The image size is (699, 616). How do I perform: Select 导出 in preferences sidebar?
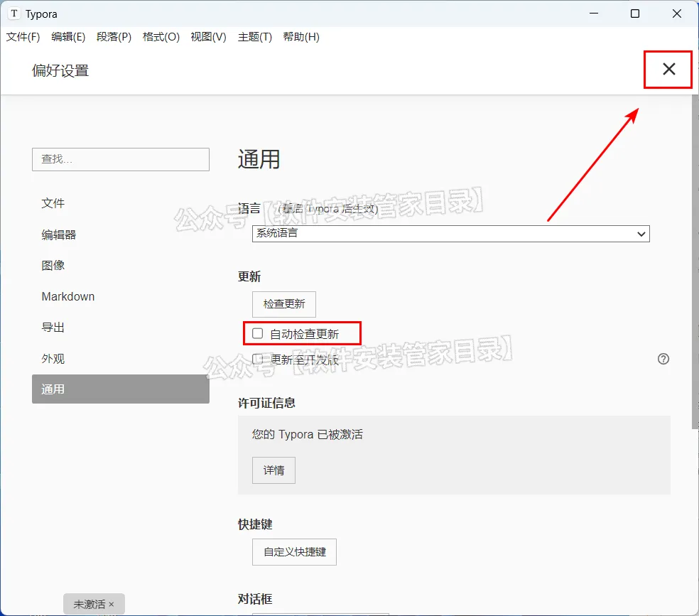(x=120, y=328)
